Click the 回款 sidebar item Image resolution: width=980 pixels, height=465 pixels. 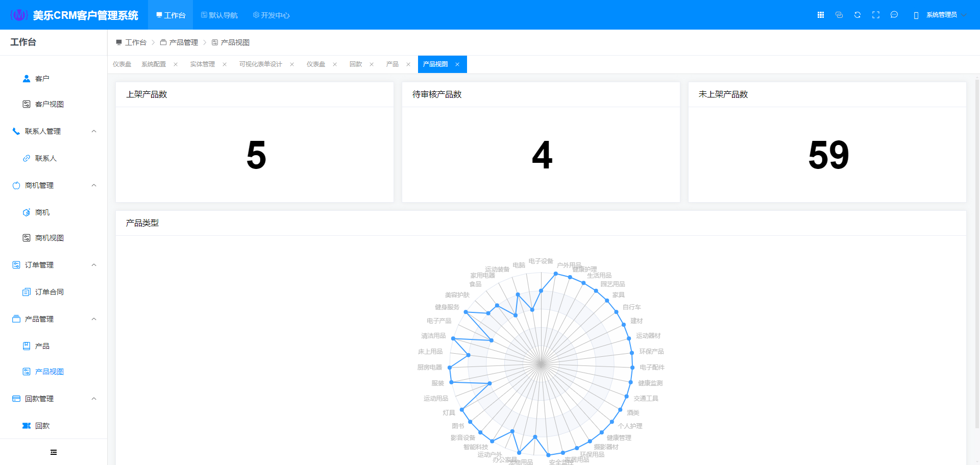click(42, 426)
